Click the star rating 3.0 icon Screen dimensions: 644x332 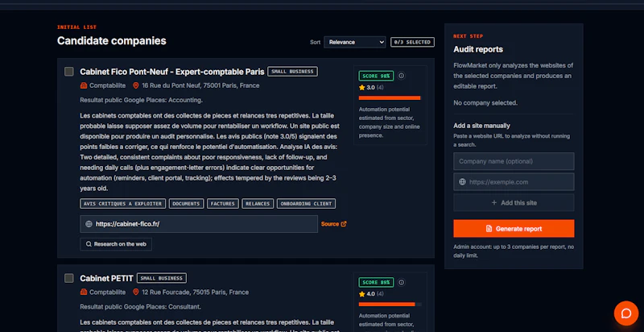[x=361, y=88]
